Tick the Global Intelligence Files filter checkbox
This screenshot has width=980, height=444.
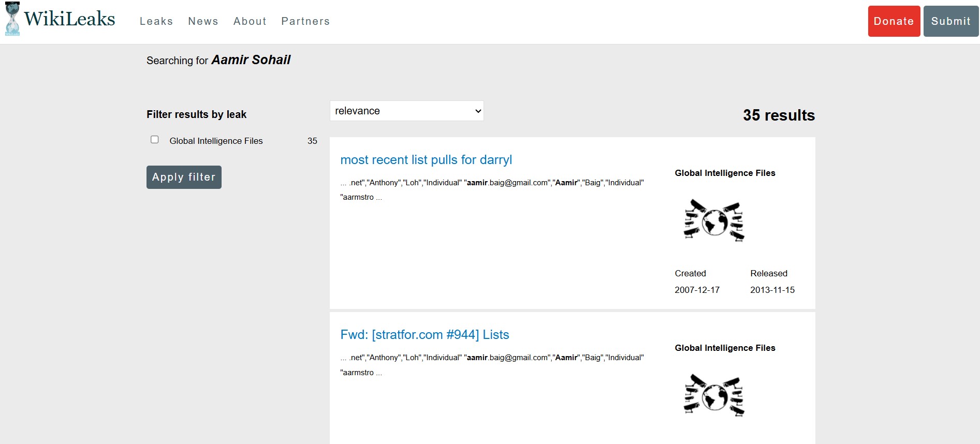[x=154, y=140]
